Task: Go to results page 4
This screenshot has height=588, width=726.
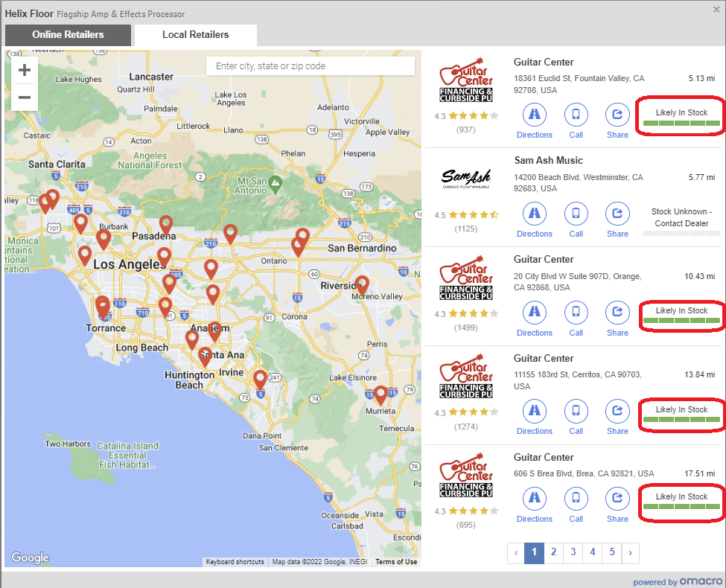Action: pyautogui.click(x=593, y=552)
